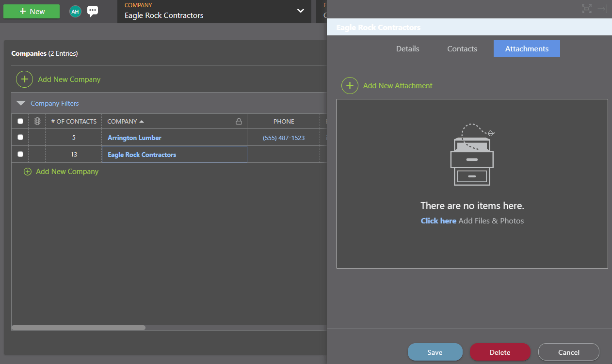612x364 pixels.
Task: Click the phone number for Arrington Lumber
Action: pos(283,137)
